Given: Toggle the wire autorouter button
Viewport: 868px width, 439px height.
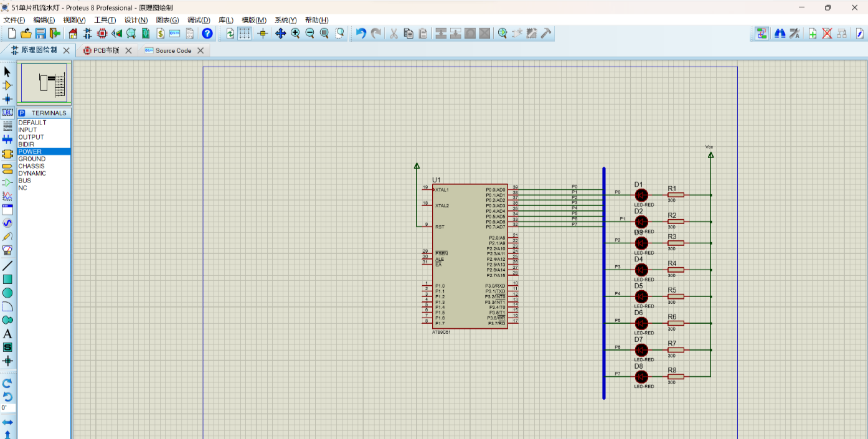Looking at the screenshot, I should (x=762, y=34).
